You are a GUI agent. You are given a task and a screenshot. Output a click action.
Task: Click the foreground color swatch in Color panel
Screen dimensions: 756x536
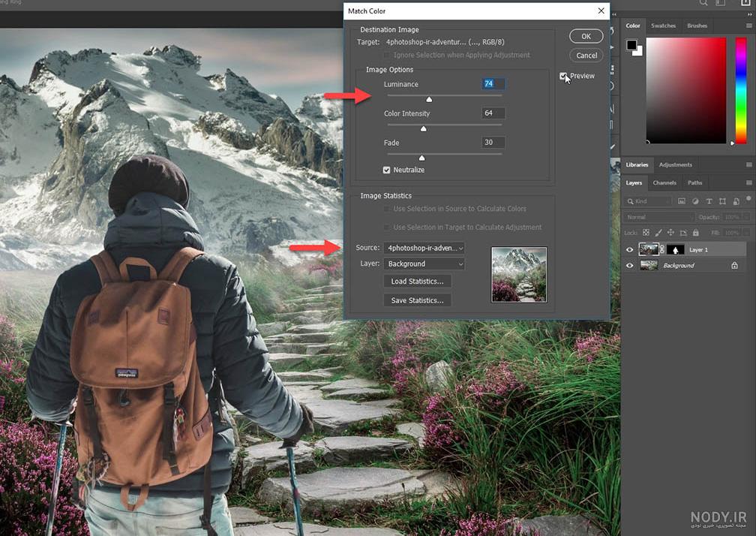[631, 45]
